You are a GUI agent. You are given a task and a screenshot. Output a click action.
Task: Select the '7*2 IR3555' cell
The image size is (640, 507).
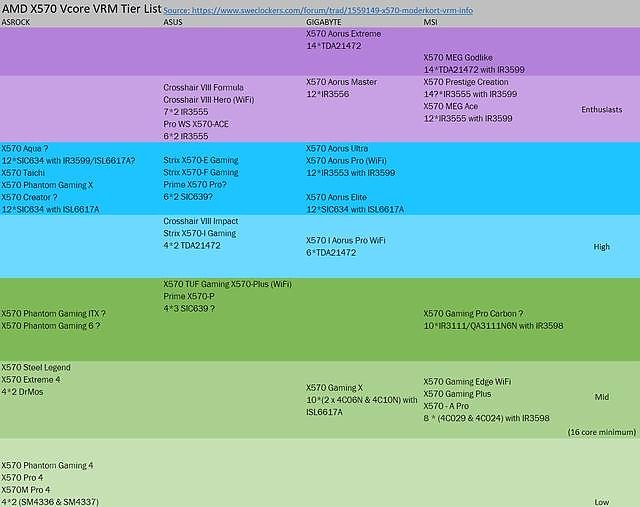coord(186,112)
